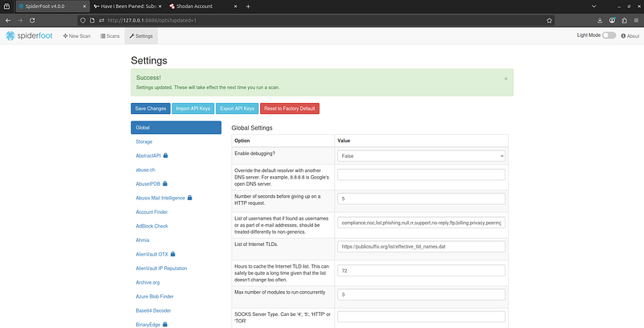
Task: Open a new browser tab
Action: coord(248,6)
